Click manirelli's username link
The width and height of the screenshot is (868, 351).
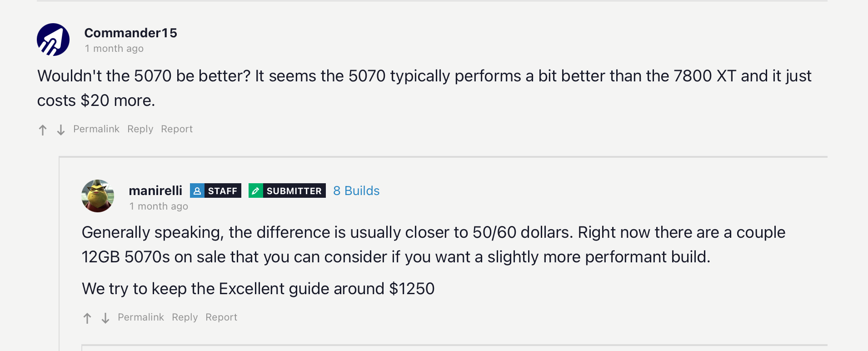[x=155, y=191]
